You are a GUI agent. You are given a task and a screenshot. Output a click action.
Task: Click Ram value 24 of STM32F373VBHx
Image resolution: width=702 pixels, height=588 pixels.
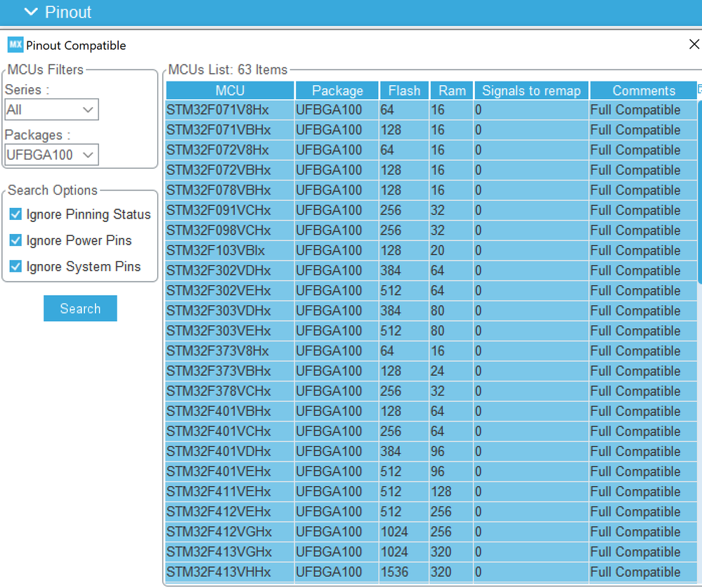437,371
